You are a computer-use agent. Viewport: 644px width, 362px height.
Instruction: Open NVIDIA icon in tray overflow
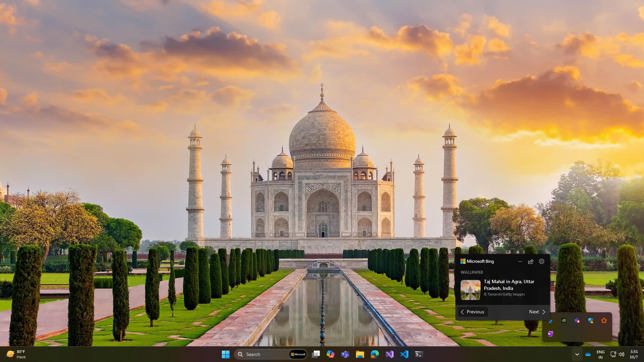564,320
